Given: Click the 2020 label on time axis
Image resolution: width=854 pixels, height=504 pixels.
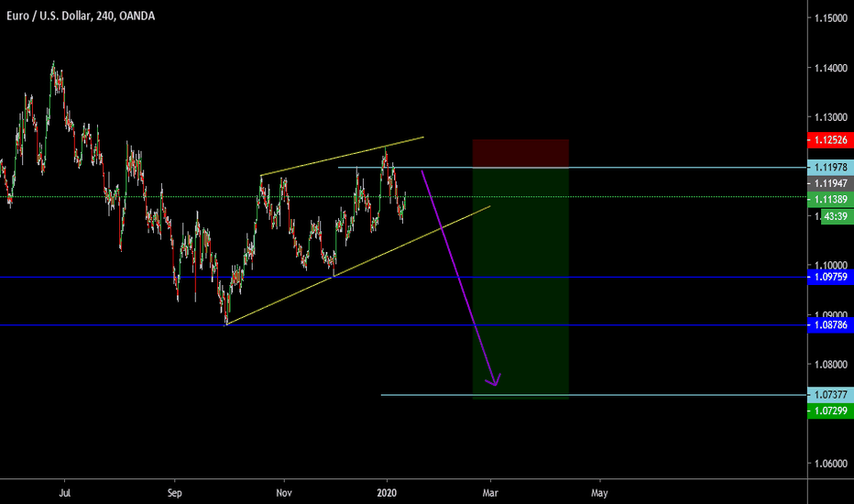Looking at the screenshot, I should tap(387, 491).
